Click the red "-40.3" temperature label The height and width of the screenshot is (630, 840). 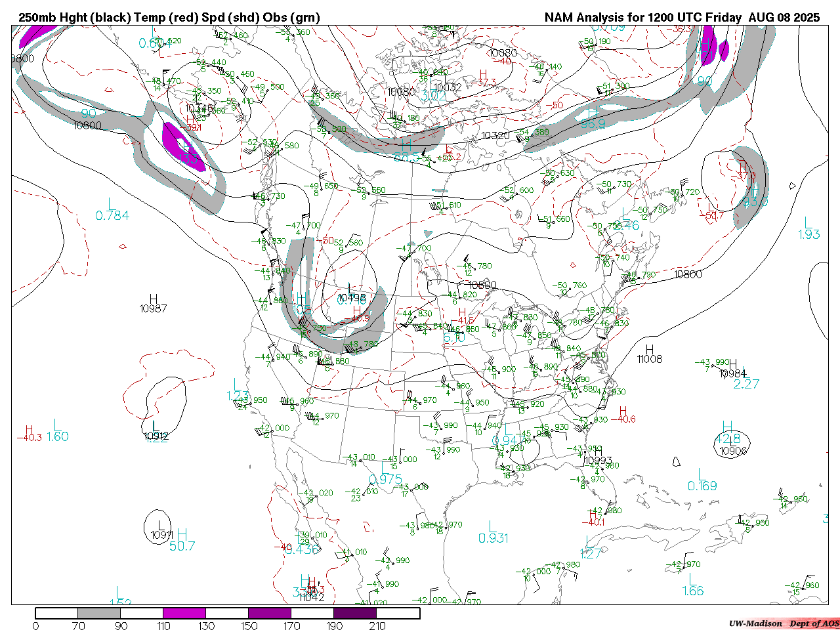click(x=29, y=438)
